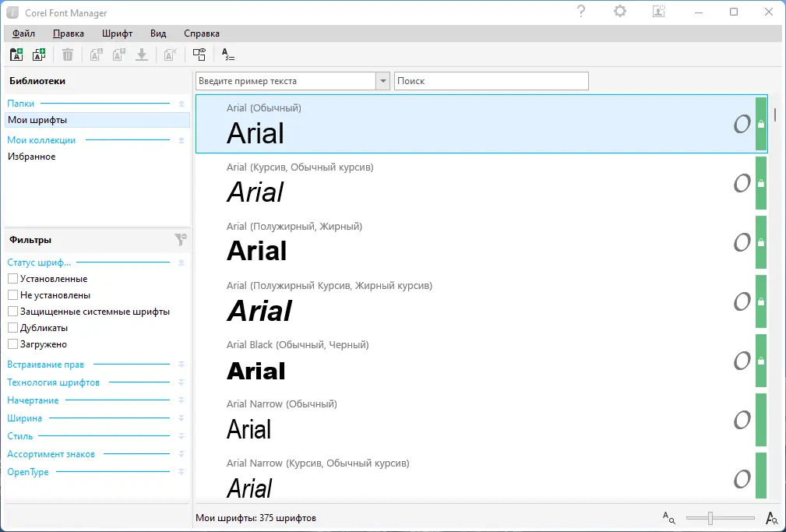Click the download fonts arrow icon

(x=142, y=55)
